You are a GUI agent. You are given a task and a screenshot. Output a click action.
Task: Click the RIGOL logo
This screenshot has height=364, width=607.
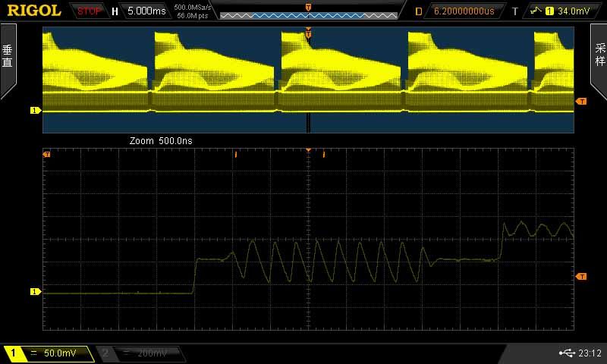coord(33,11)
